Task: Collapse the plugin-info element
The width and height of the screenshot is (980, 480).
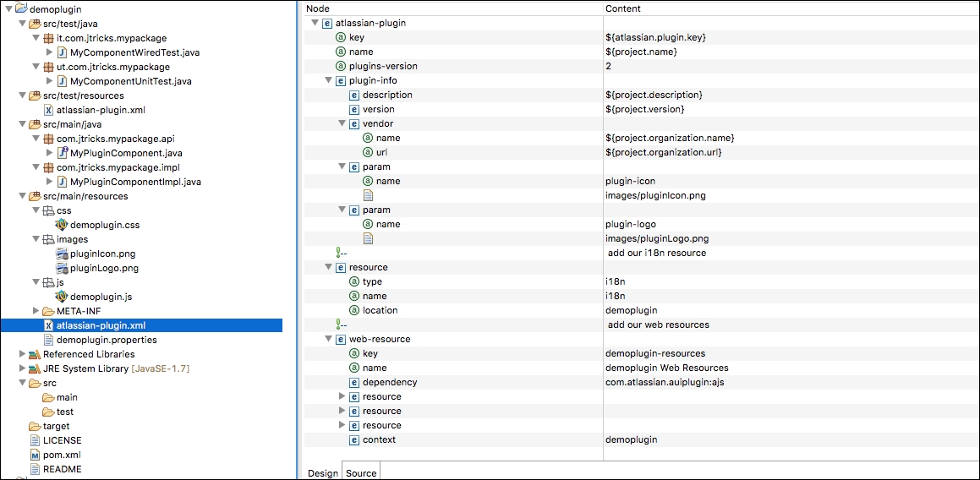Action: click(x=328, y=80)
